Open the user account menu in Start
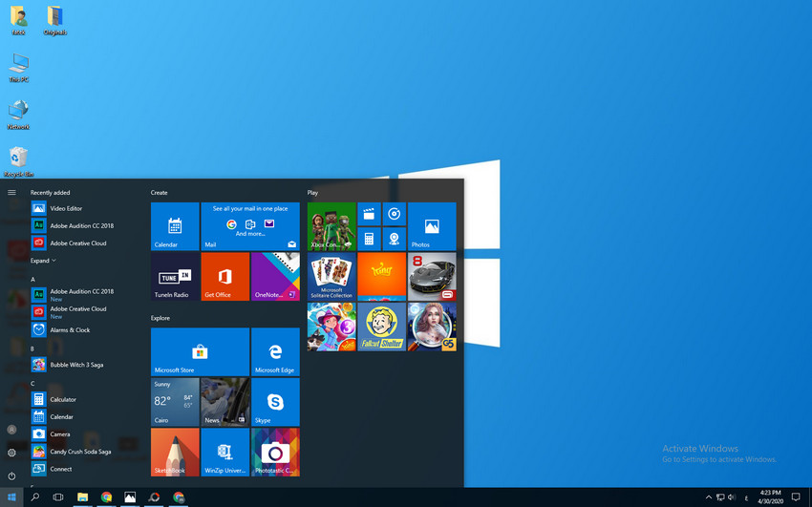This screenshot has height=507, width=812. click(11, 430)
